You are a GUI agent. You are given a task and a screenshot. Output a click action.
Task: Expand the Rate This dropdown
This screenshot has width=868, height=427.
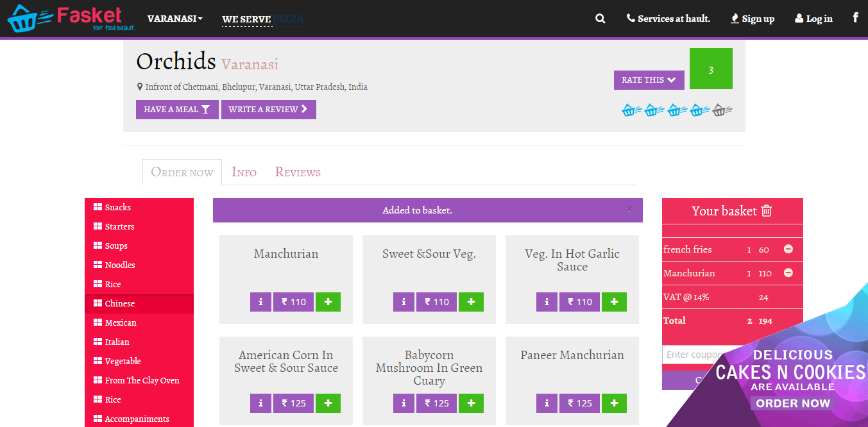(x=649, y=80)
